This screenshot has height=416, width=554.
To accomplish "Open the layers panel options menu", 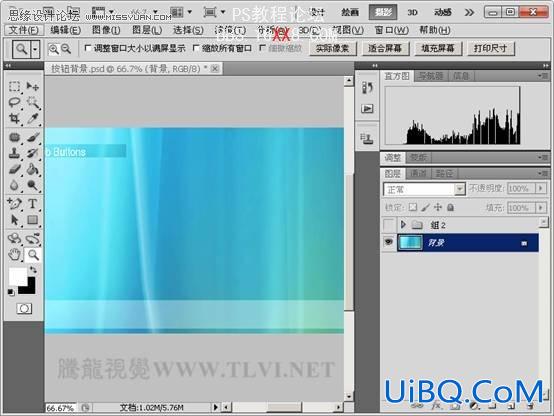I will click(543, 173).
